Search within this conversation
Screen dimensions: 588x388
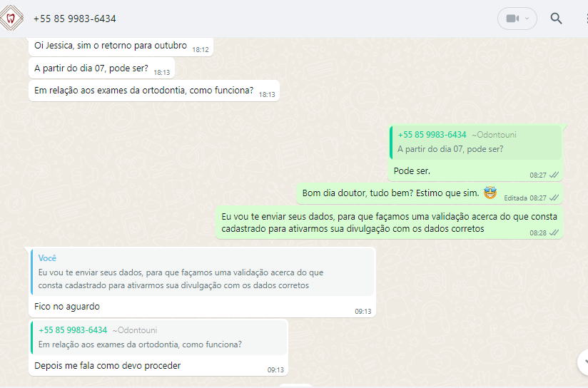pos(556,19)
